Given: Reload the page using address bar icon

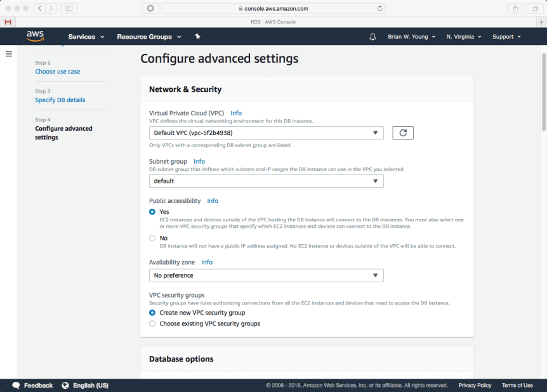Looking at the screenshot, I should pos(380,8).
